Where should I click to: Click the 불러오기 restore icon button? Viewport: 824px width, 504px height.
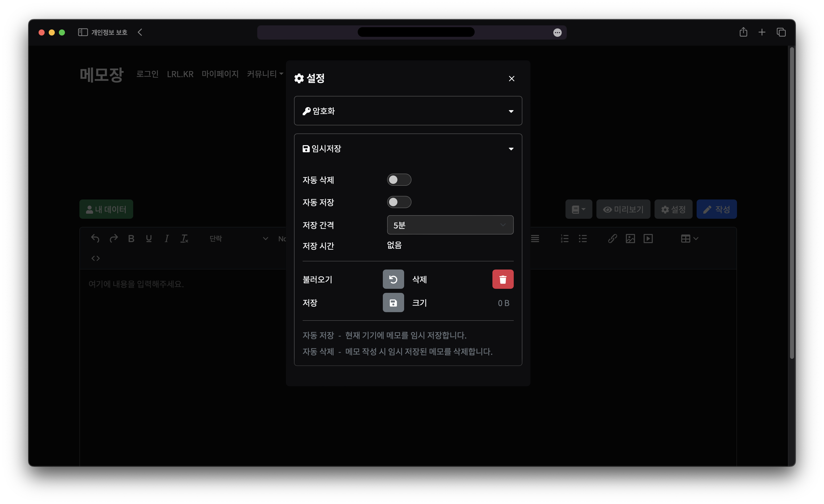(x=393, y=279)
